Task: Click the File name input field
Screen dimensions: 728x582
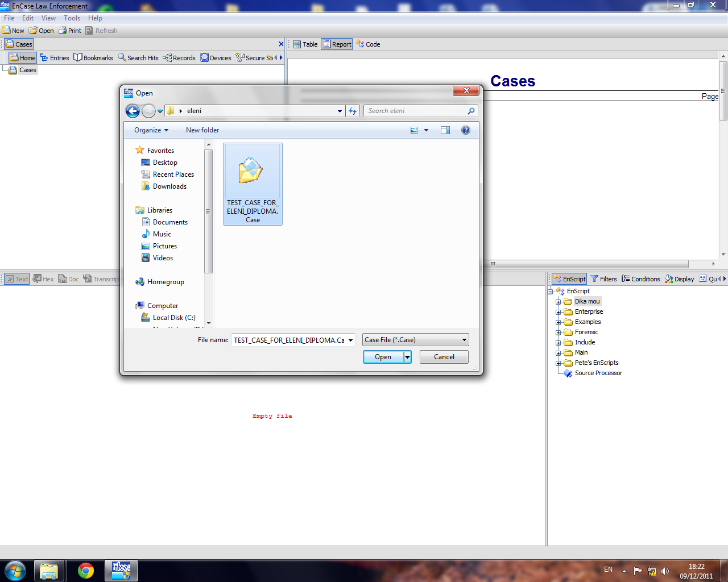Action: click(x=290, y=340)
